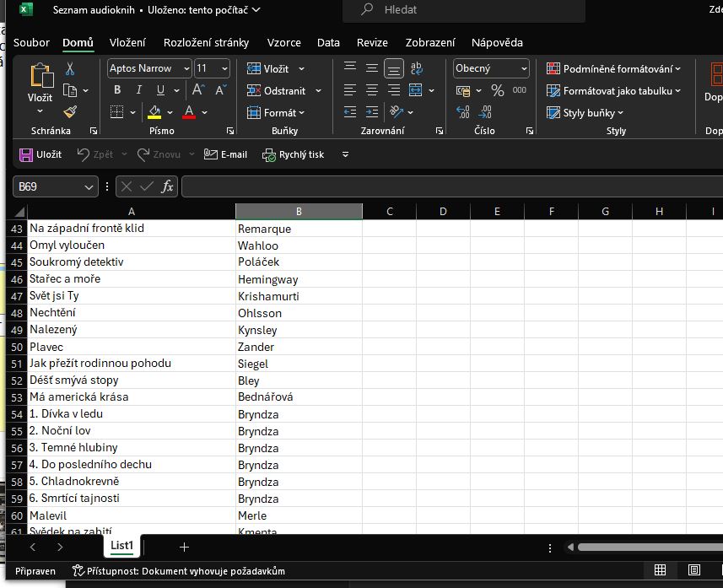This screenshot has height=588, width=723.
Task: Switch to the Vzorce tab
Action: 284,43
